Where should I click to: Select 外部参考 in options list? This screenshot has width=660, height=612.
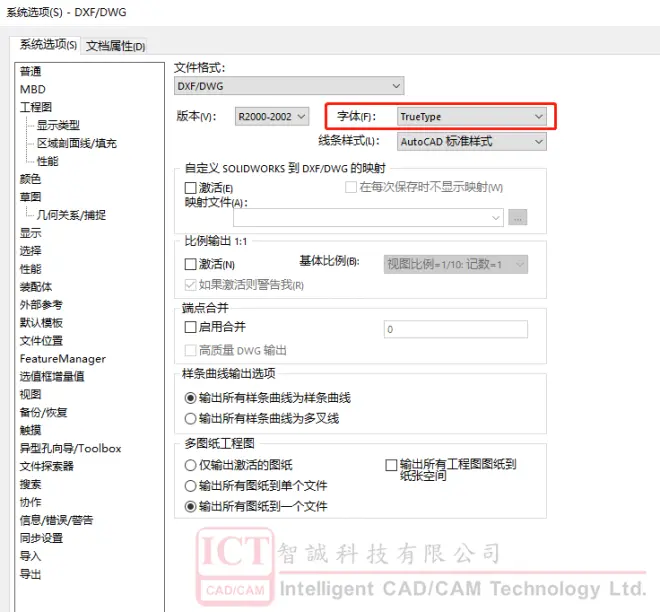(x=41, y=305)
